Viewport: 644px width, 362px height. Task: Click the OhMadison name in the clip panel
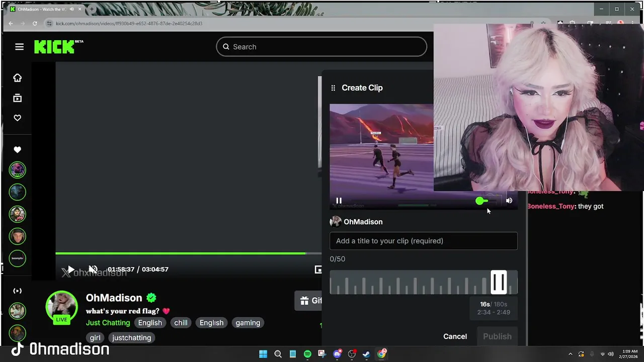click(x=363, y=222)
